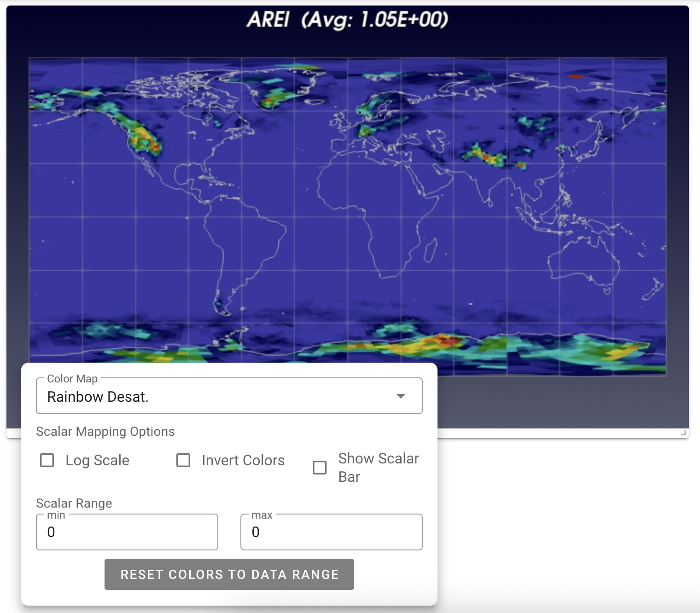Focus the Scalar Range max input field

pyautogui.click(x=331, y=532)
